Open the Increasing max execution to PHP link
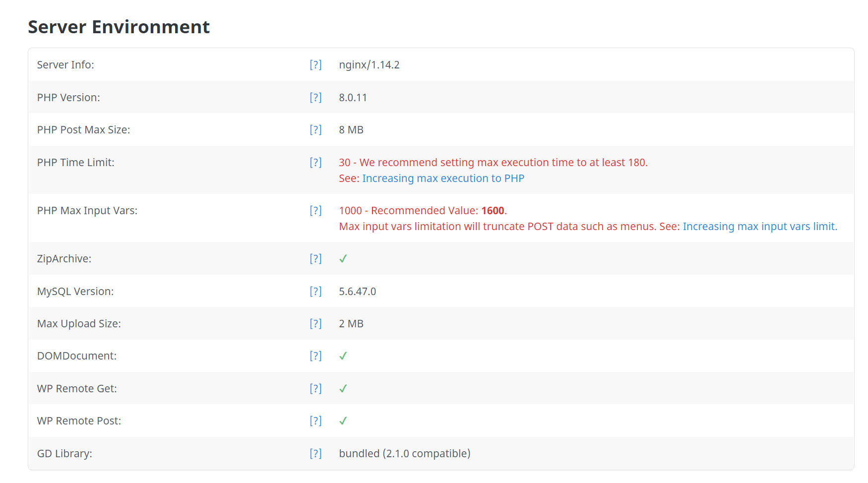 tap(443, 179)
